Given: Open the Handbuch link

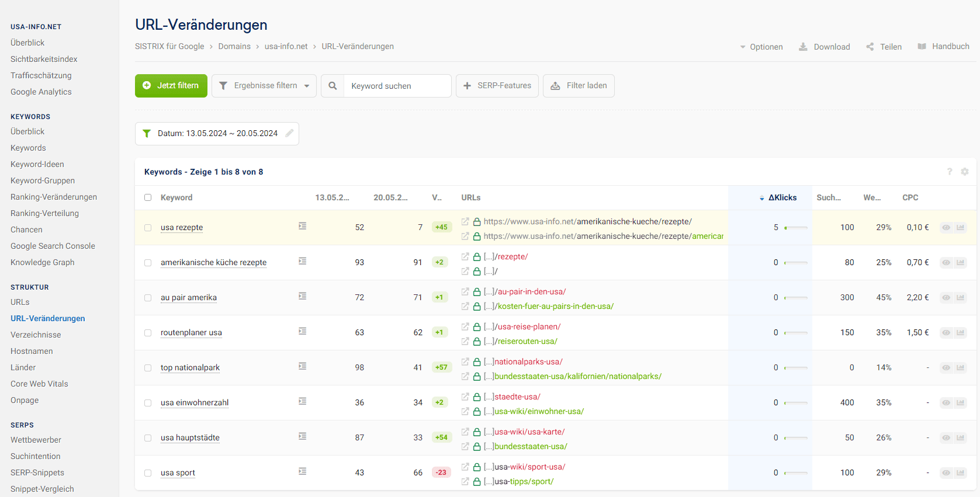Looking at the screenshot, I should tap(943, 46).
